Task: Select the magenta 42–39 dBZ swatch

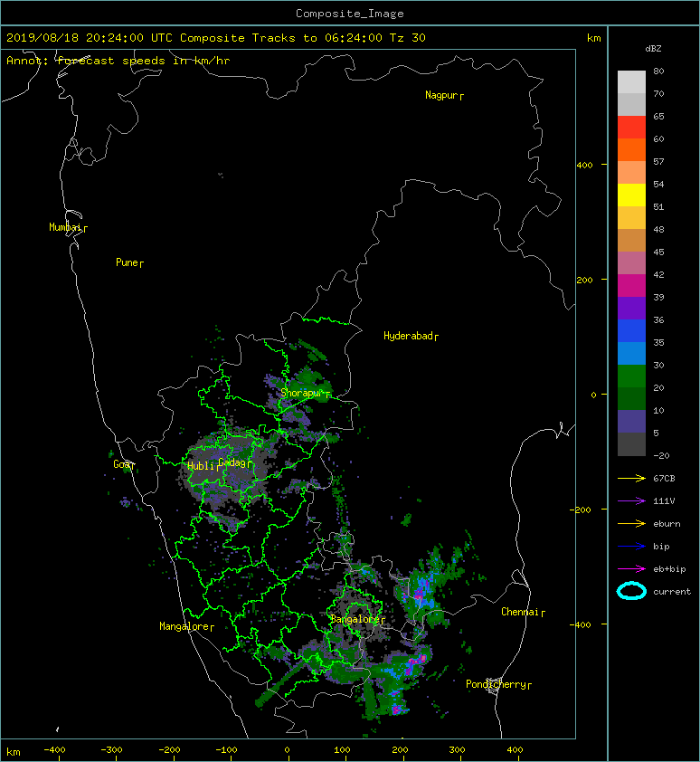Action: pyautogui.click(x=631, y=286)
